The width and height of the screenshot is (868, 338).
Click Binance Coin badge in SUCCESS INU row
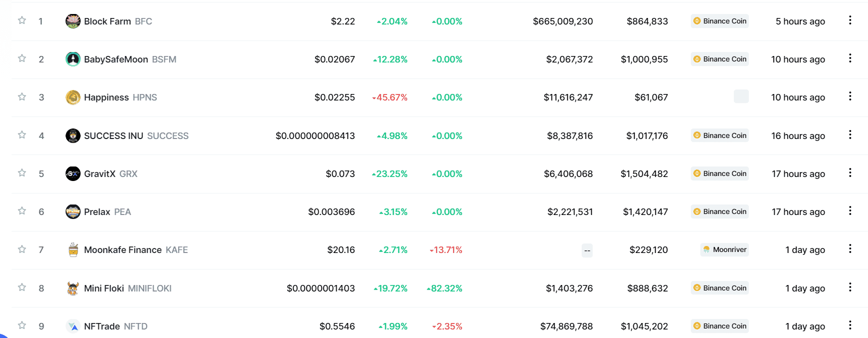point(720,135)
